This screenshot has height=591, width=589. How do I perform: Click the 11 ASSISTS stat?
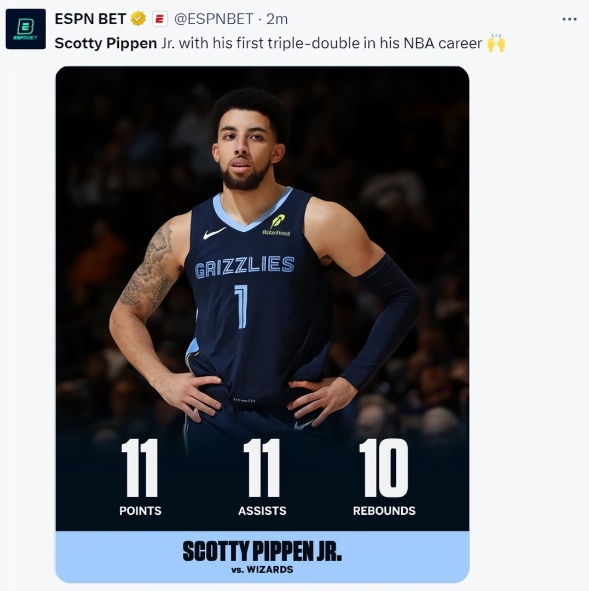pos(262,478)
